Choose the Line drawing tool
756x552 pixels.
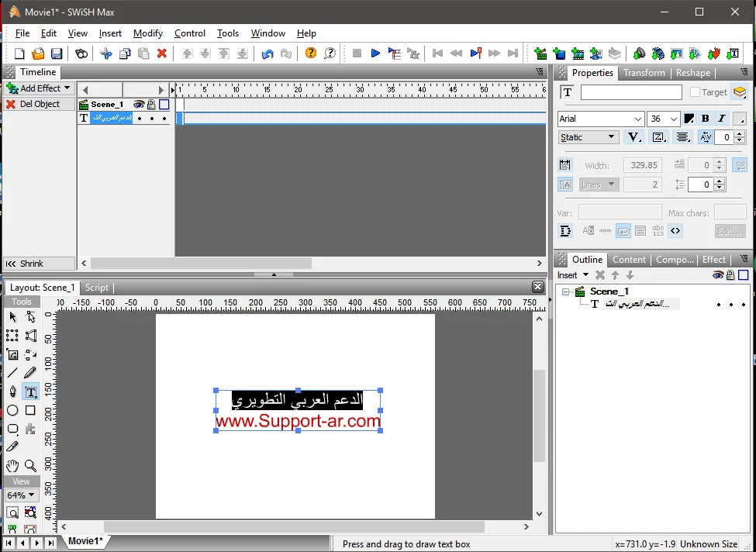[x=12, y=373]
